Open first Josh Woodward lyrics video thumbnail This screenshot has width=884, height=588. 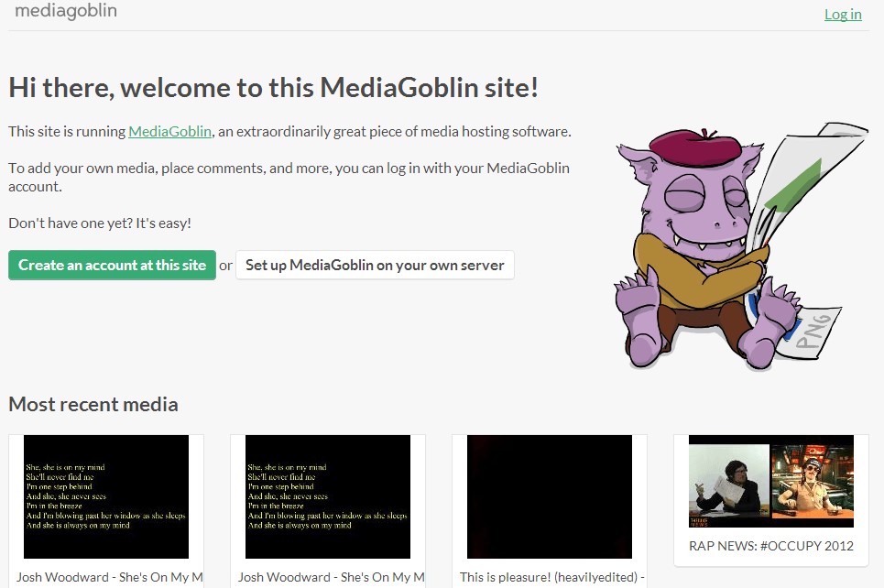[106, 496]
